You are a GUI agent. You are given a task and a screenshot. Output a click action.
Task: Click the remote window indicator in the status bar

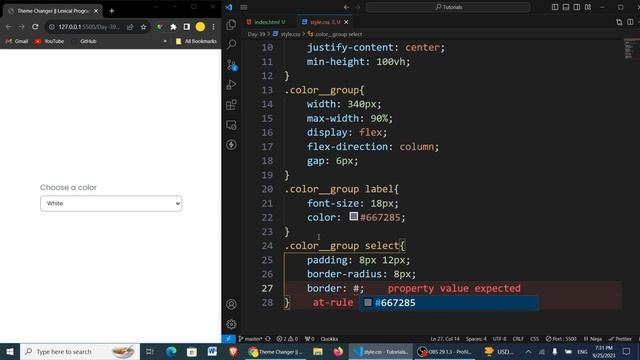click(228, 339)
